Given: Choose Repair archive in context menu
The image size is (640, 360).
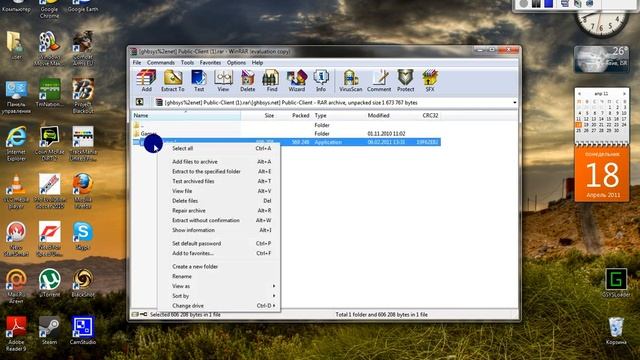Looking at the screenshot, I should click(x=219, y=211).
